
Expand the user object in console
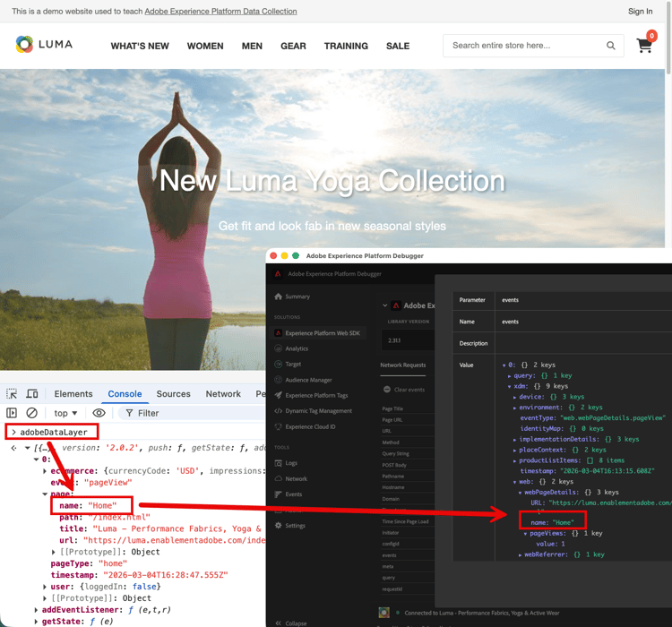45,587
